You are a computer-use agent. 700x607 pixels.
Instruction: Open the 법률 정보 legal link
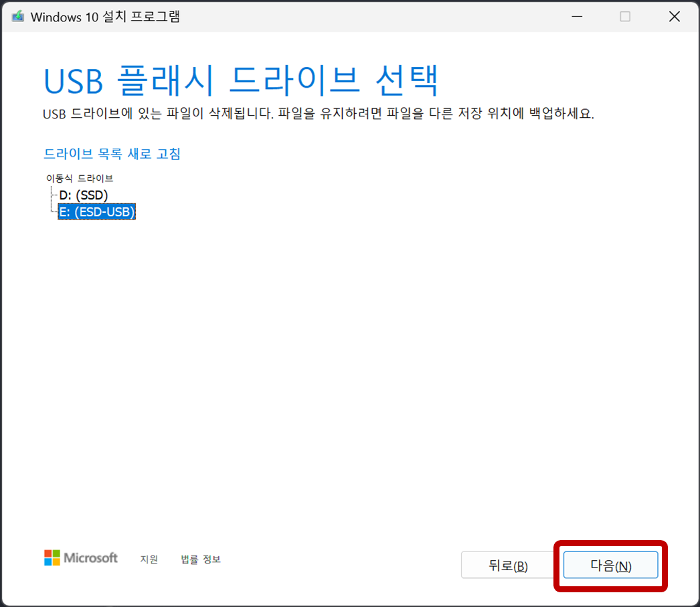201,559
